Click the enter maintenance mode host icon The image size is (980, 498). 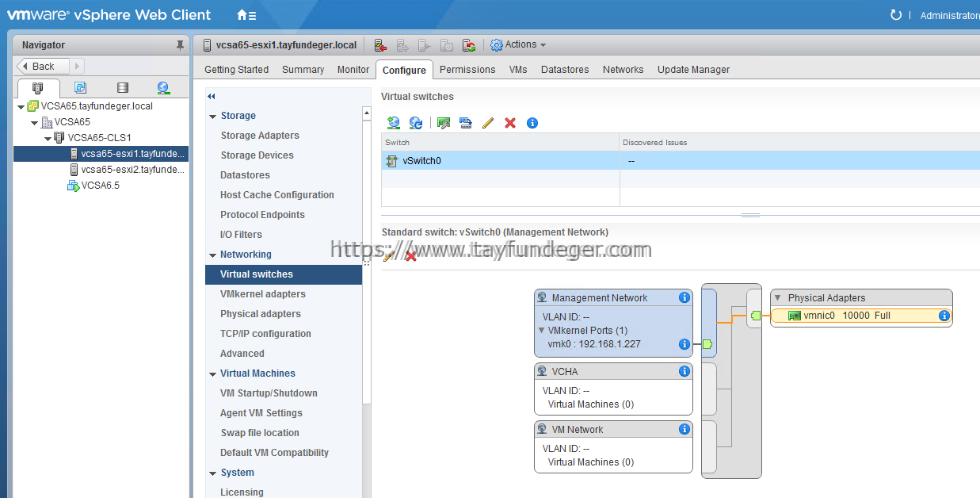coord(380,45)
